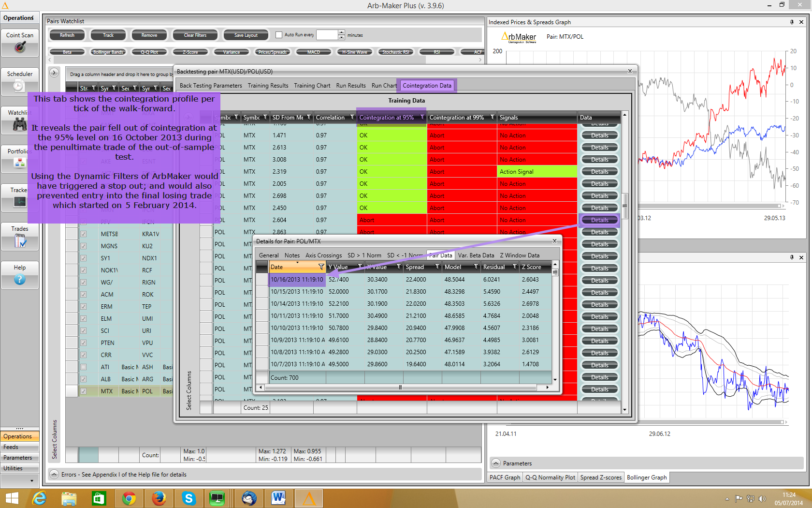The width and height of the screenshot is (812, 508).
Task: Open the Trades notepad icon
Action: [x=20, y=240]
